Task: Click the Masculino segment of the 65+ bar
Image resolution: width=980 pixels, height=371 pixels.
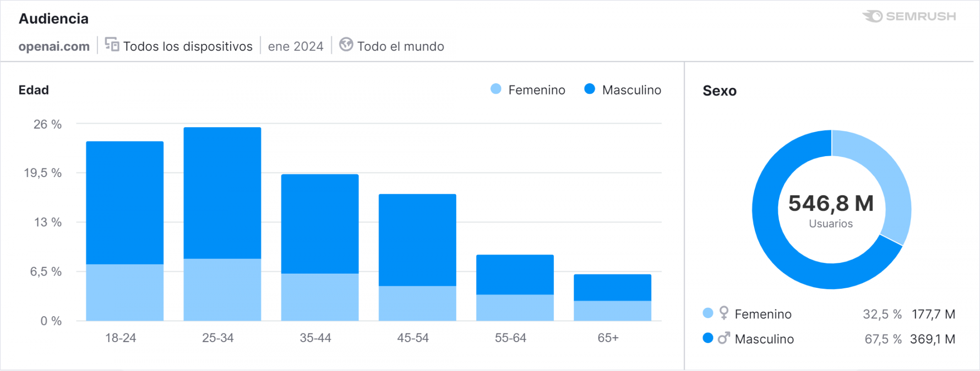Action: click(612, 287)
